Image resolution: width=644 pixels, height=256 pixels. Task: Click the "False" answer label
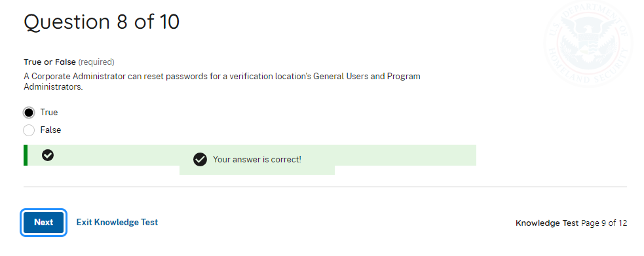click(50, 130)
